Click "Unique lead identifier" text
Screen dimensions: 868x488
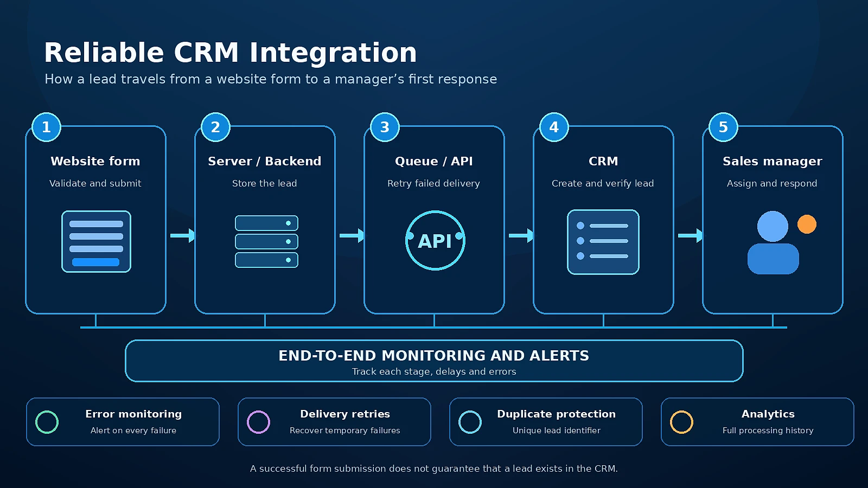[557, 431]
